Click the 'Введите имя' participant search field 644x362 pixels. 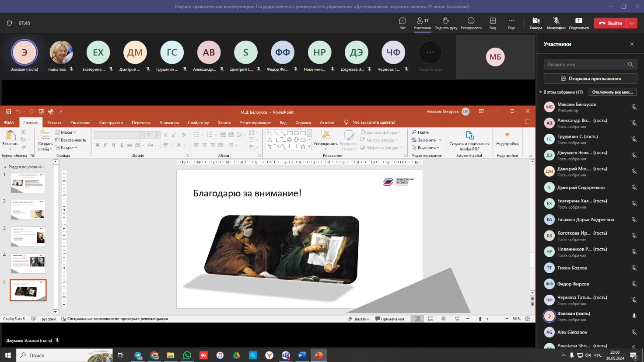tap(590, 64)
